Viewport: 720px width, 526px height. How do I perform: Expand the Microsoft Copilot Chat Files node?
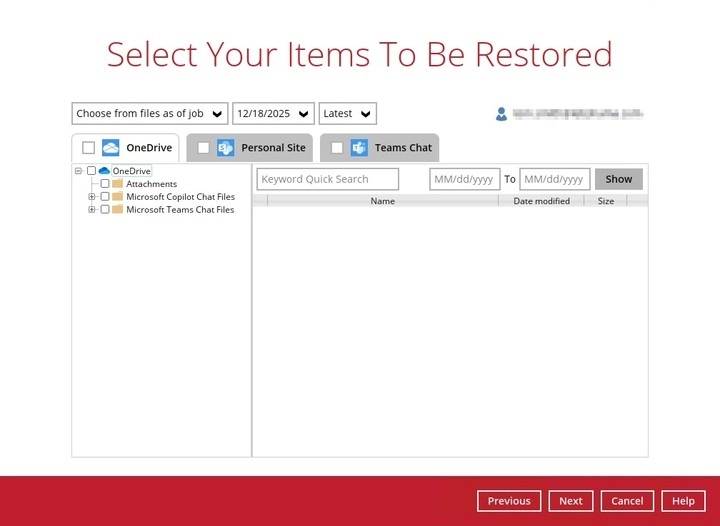point(92,196)
